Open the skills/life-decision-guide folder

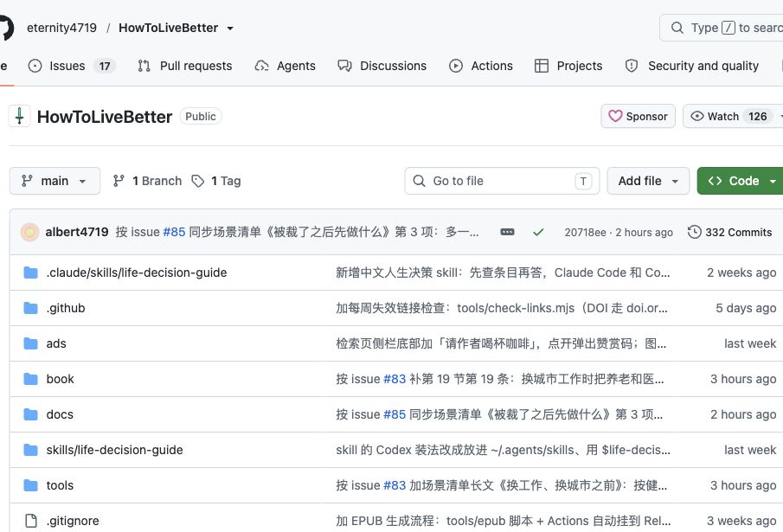click(x=114, y=450)
